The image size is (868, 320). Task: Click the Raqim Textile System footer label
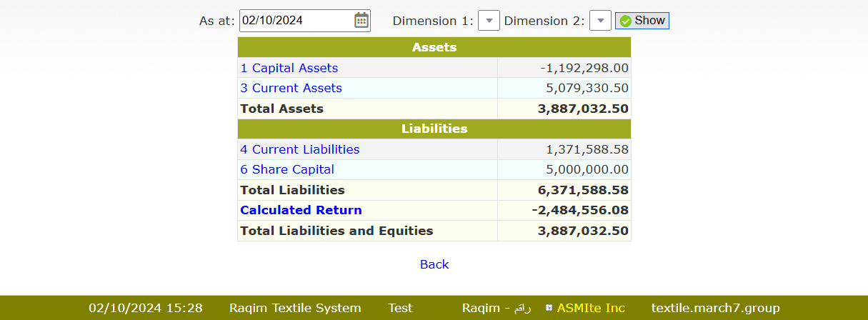pyautogui.click(x=295, y=308)
